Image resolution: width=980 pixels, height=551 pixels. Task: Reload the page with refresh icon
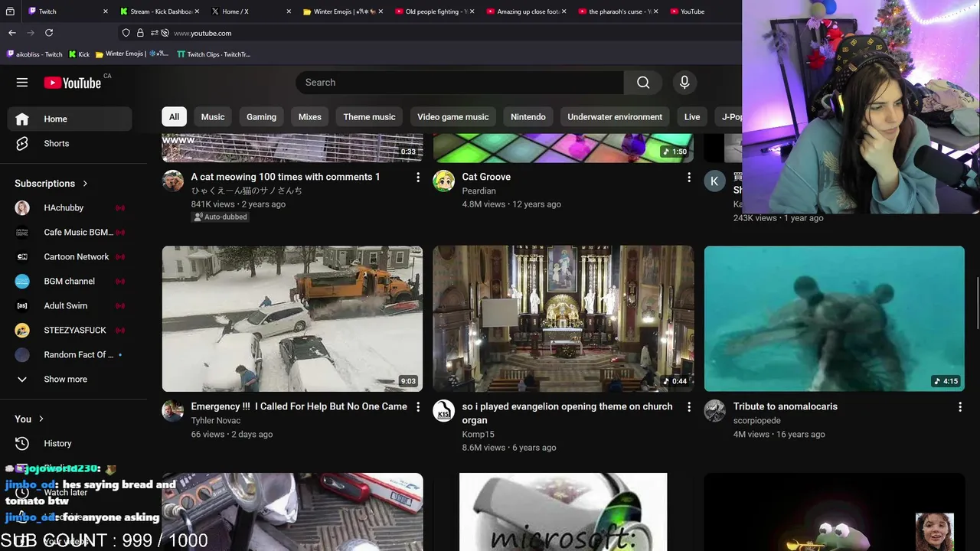pos(49,33)
